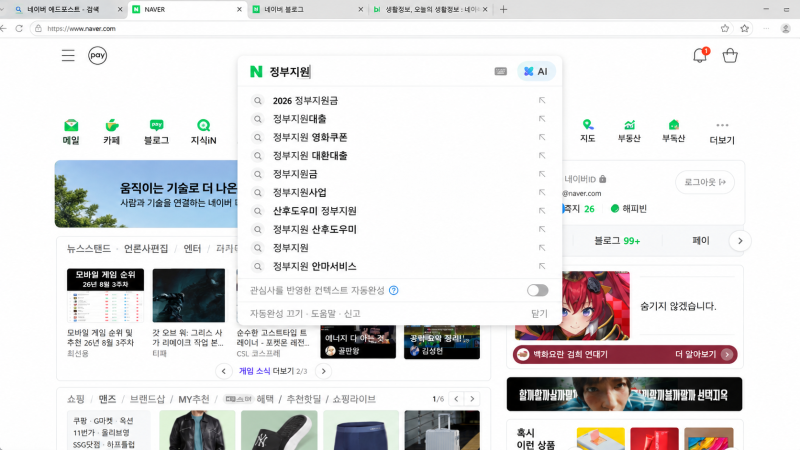Click the help icon beside 컨텍스트 자동완성
800x450 pixels.
tap(393, 290)
